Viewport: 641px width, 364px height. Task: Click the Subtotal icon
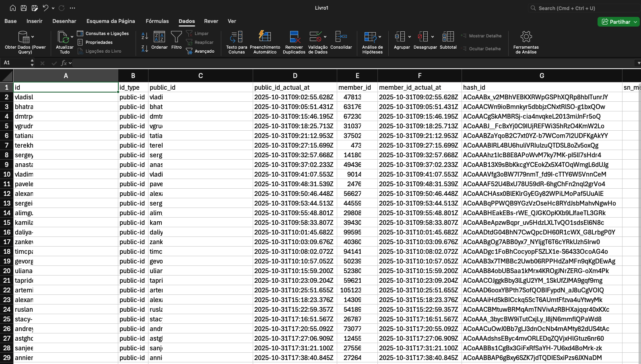click(x=448, y=37)
